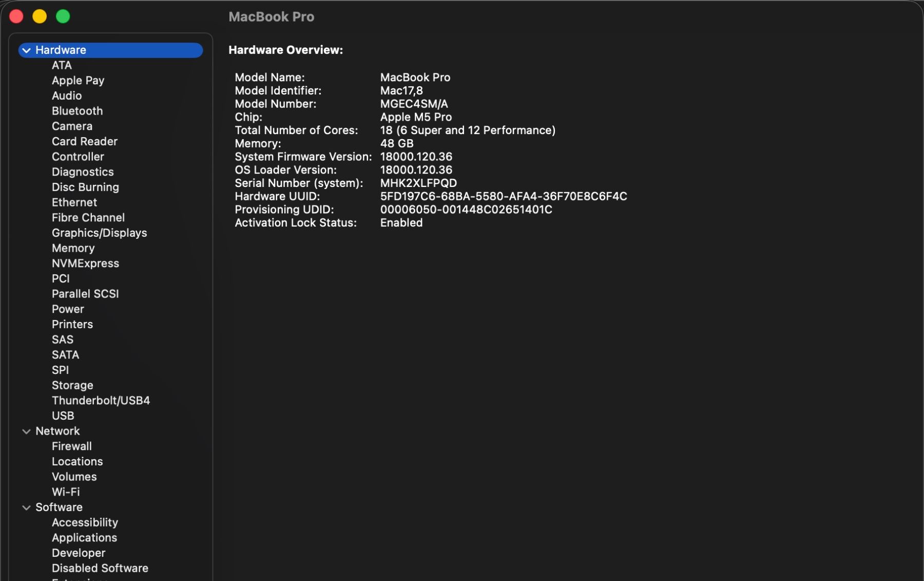Open Fibre Channel information
This screenshot has width=924, height=581.
point(88,218)
